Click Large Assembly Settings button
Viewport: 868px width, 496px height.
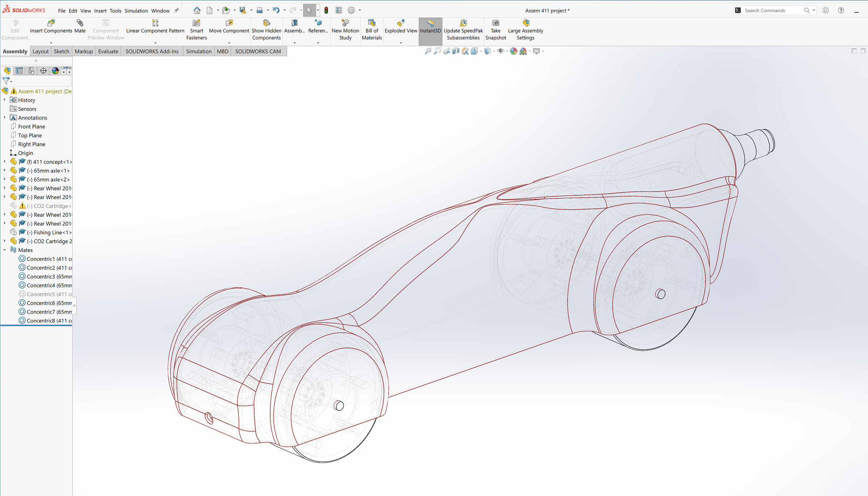click(526, 30)
